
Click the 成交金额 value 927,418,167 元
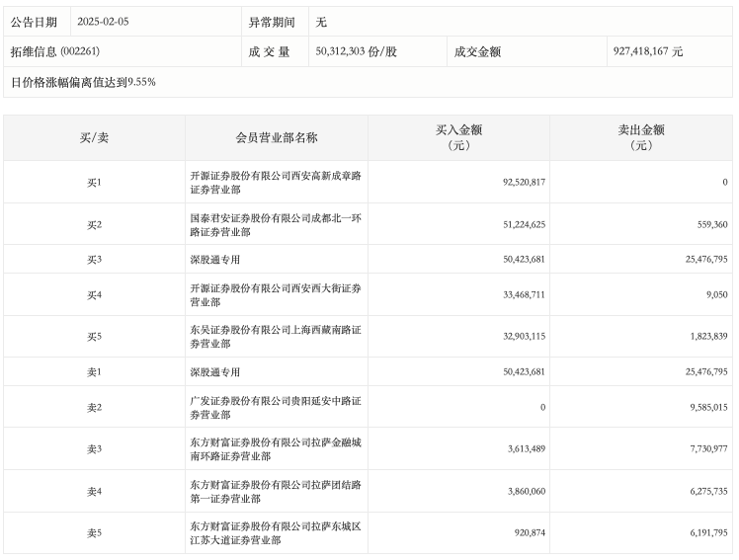click(647, 51)
